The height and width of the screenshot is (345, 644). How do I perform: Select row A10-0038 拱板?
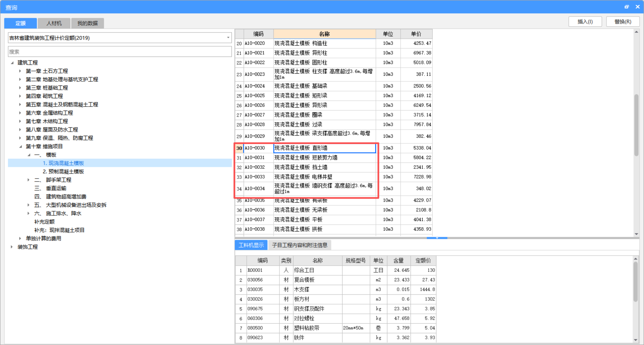(334, 229)
